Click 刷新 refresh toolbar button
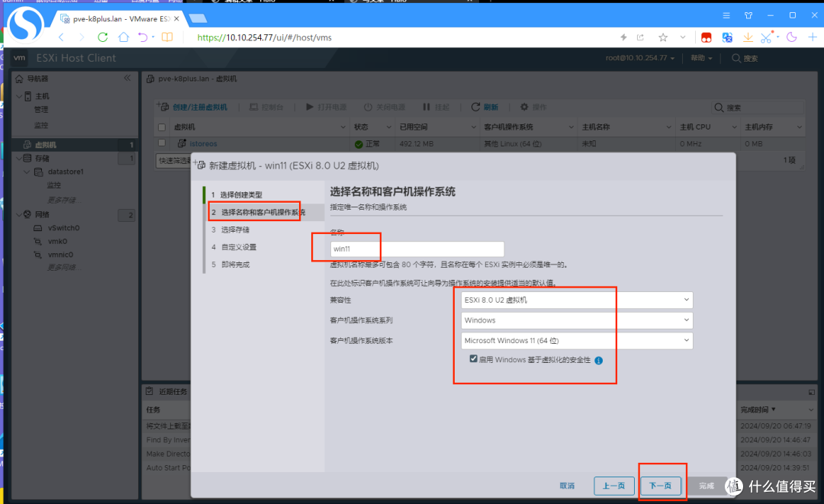Screen dimensions: 824x504 [484, 107]
